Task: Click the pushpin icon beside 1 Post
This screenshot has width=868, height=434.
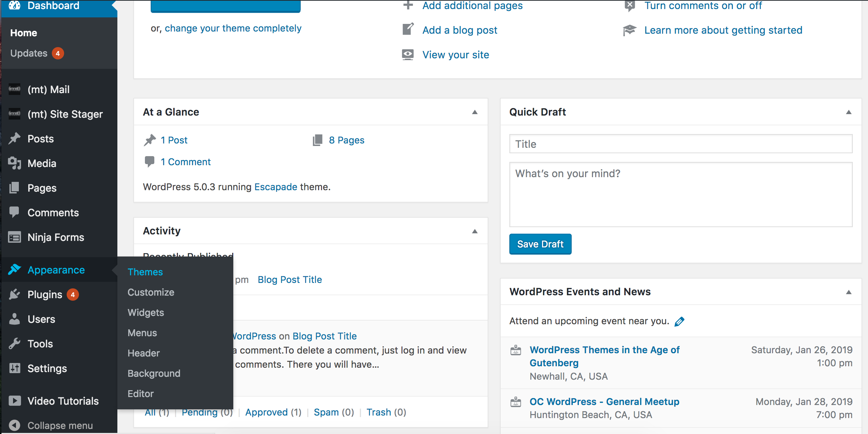Action: tap(150, 140)
